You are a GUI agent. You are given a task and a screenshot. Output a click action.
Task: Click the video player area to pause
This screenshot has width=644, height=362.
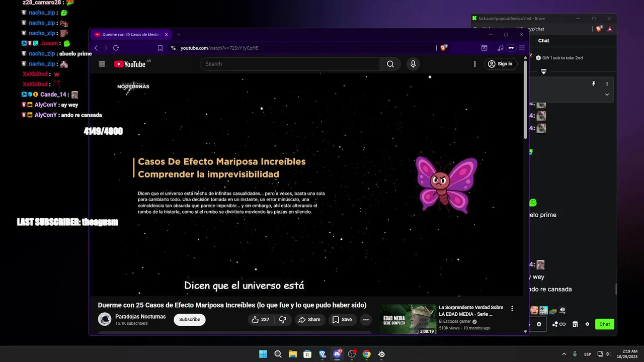(306, 185)
